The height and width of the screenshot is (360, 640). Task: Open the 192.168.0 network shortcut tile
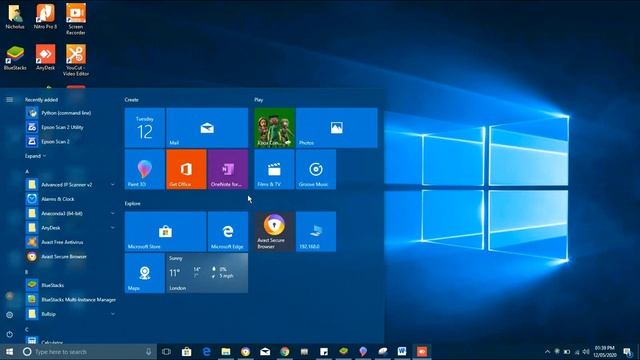316,231
